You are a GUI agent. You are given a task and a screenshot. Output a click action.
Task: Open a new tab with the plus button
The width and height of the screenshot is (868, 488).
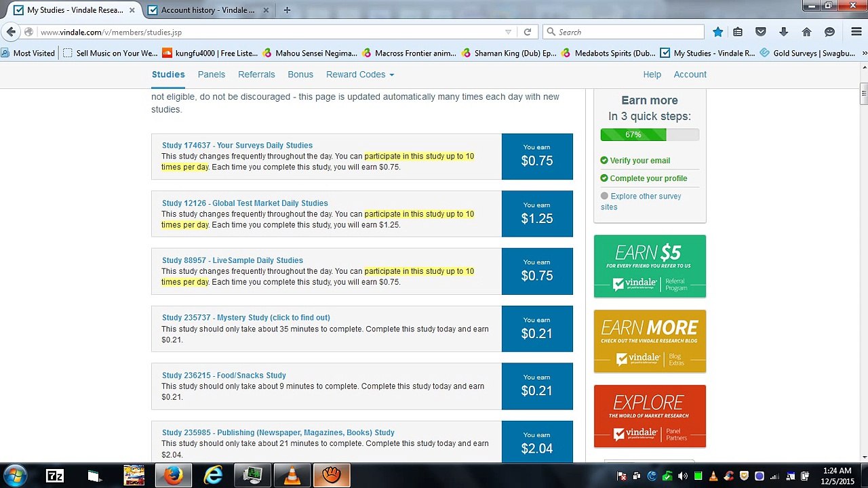point(287,10)
